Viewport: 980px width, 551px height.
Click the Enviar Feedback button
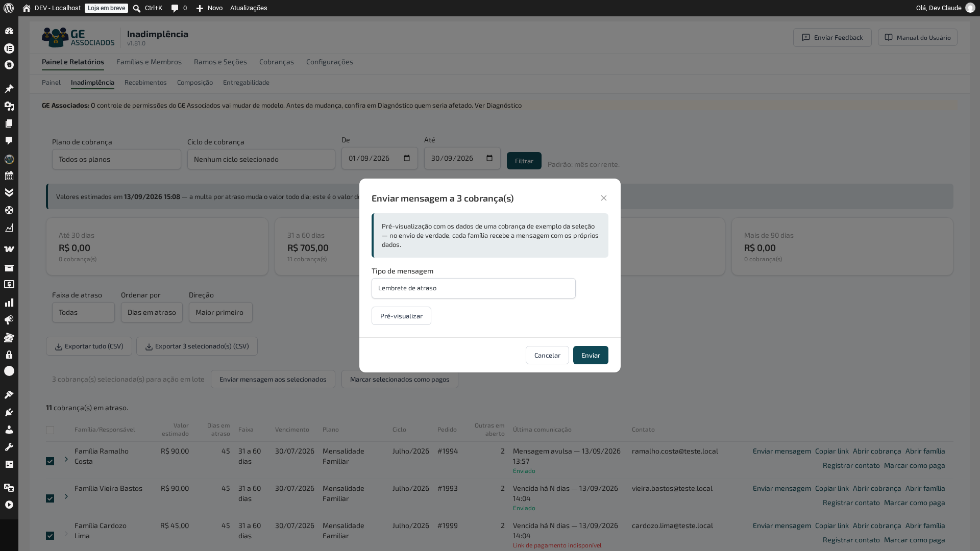pos(832,37)
